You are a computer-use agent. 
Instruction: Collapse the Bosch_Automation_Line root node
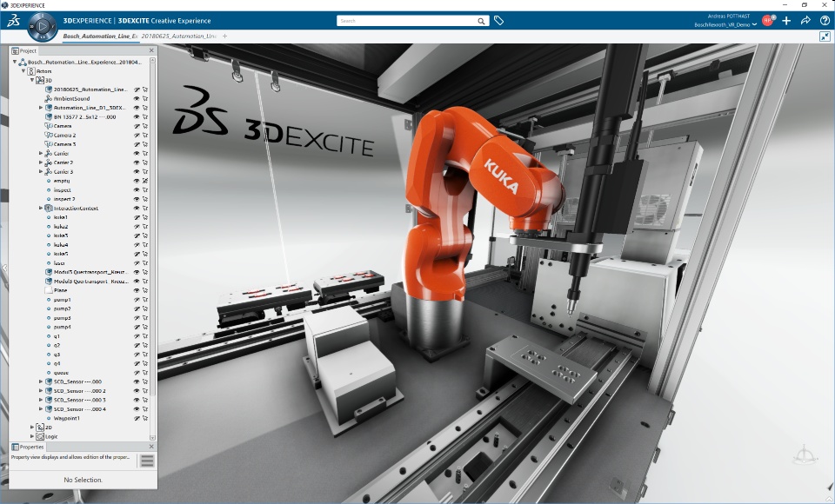tap(15, 62)
